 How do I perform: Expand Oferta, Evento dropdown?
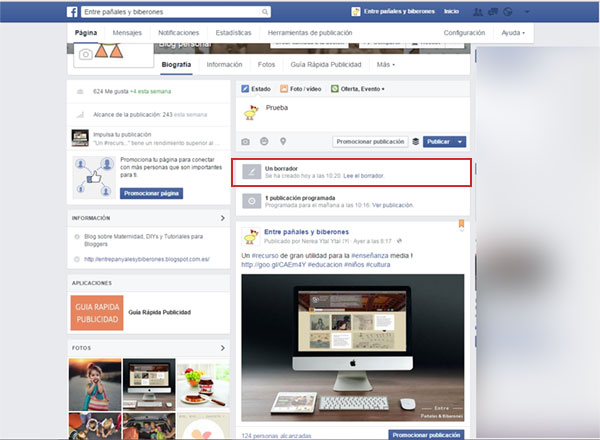[383, 89]
